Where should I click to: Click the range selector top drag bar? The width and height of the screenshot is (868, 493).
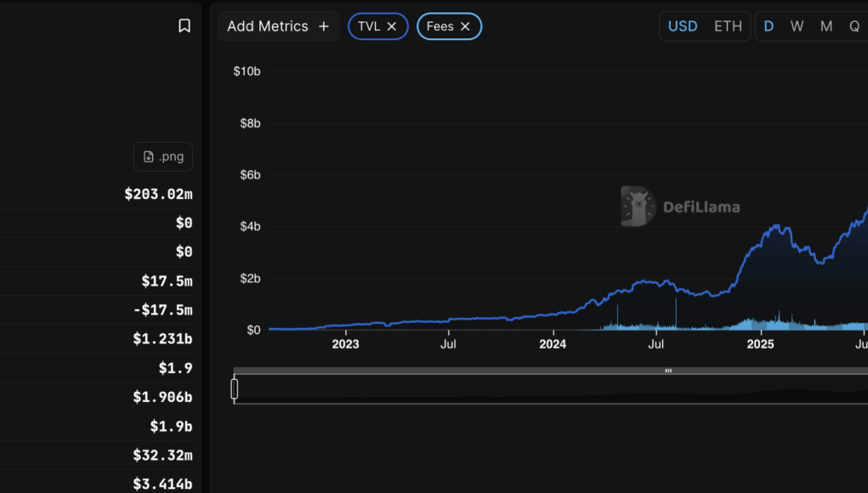(551, 371)
